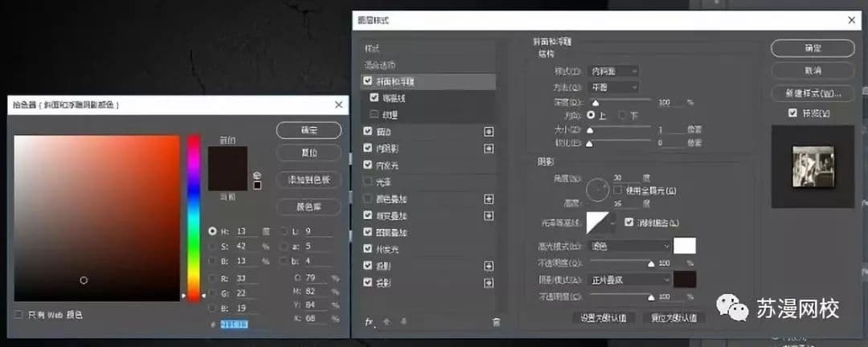Click plus icon beside Gradient Overlay (渐变叠加)

[489, 215]
